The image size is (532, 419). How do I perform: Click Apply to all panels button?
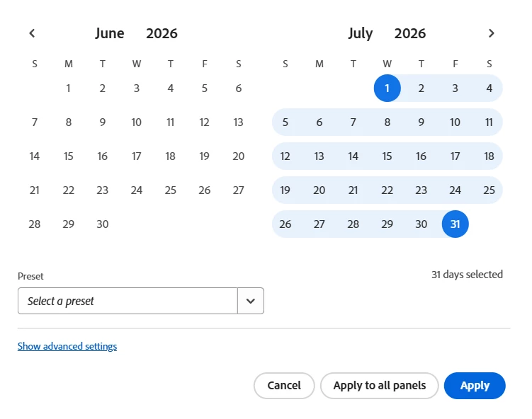coord(379,386)
